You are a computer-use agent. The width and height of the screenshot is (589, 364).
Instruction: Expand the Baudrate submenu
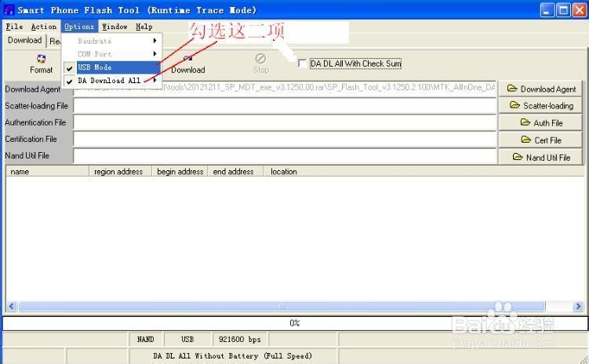pos(155,41)
